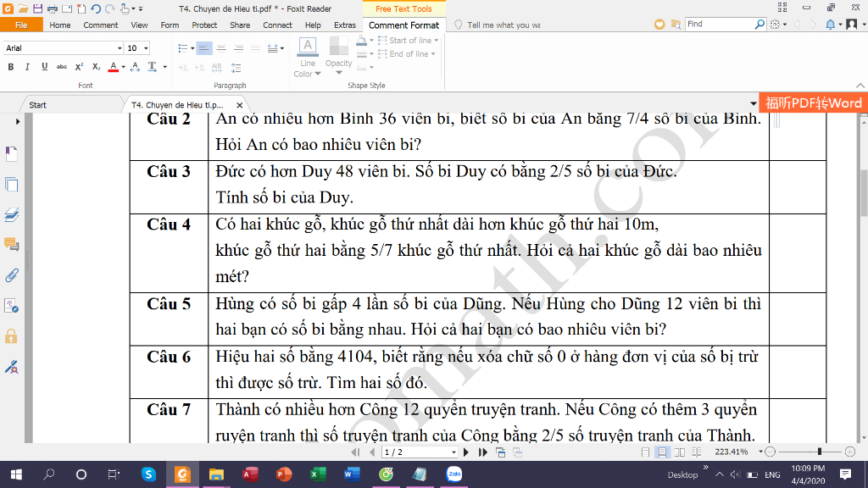Toggle Italic formatting
Screen dimensions: 868x488
pos(27,67)
